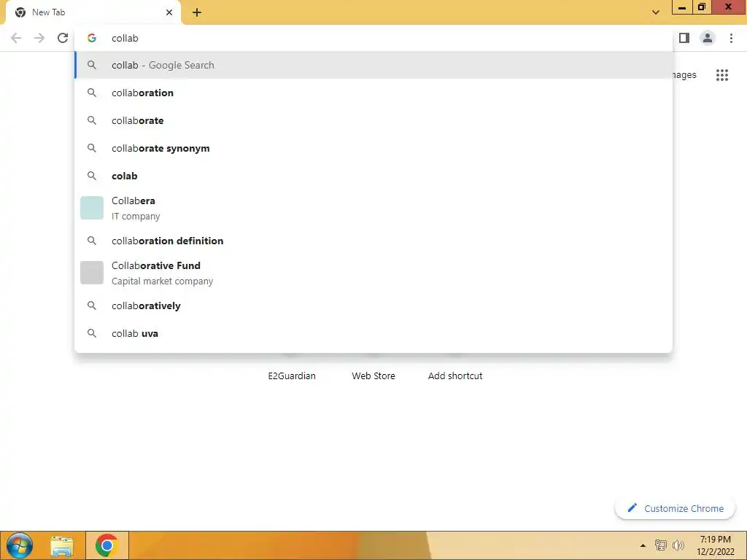This screenshot has width=747, height=560.
Task: Click the taskbar clock showing 7:19 PM
Action: [715, 545]
